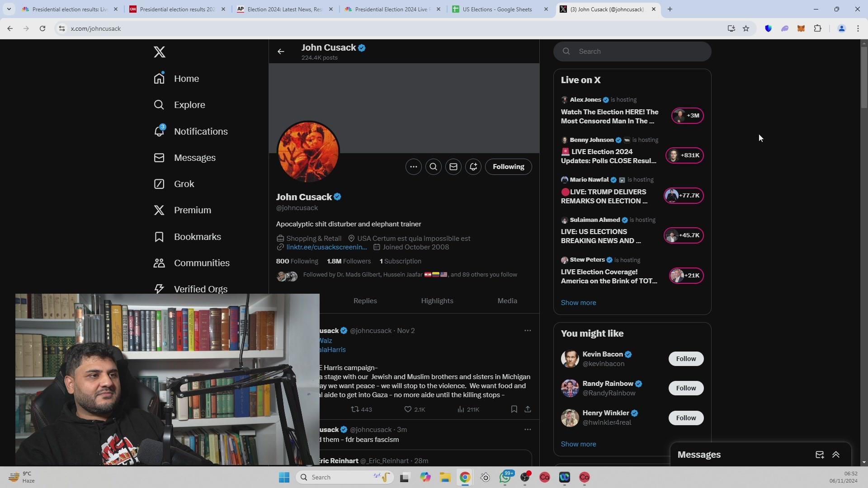
Task: Open Home in the X sidebar
Action: [177, 79]
